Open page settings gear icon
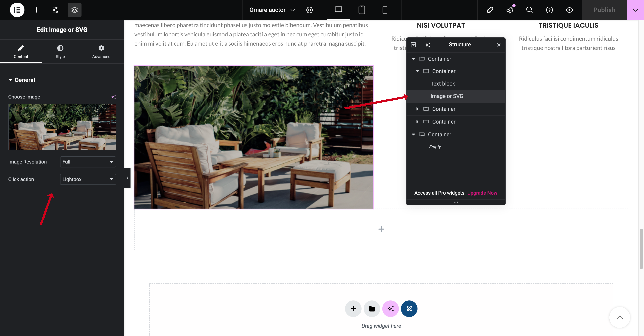Viewport: 644px width, 336px height. (310, 10)
